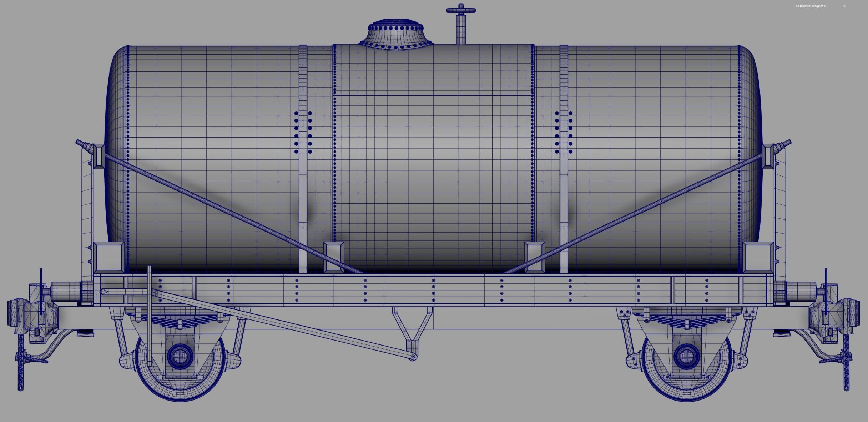Click the 'Selected Objects:' label
Image resolution: width=868 pixels, height=422 pixels.
tap(811, 6)
